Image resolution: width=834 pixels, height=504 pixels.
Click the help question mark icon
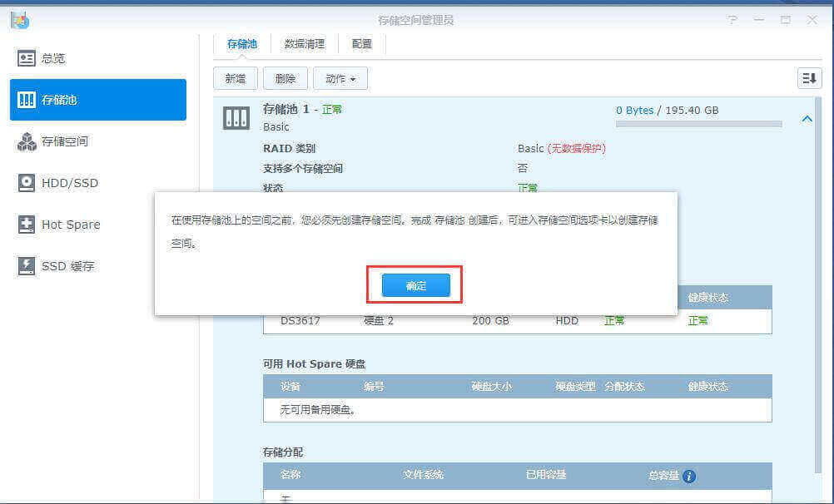pyautogui.click(x=732, y=20)
